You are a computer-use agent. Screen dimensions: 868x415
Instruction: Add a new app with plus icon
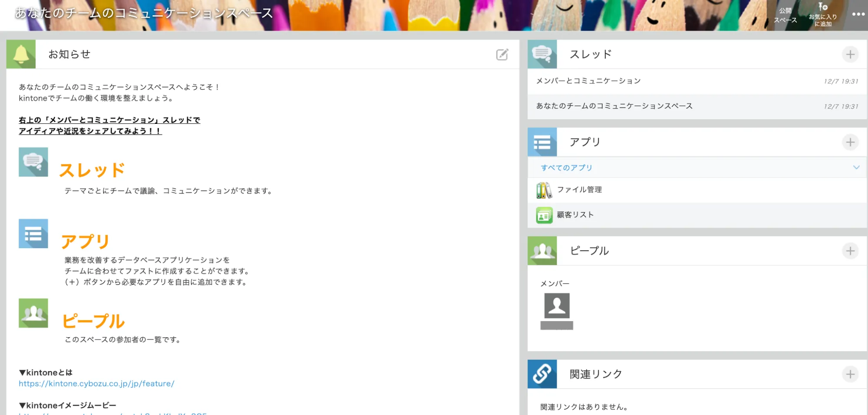coord(850,142)
